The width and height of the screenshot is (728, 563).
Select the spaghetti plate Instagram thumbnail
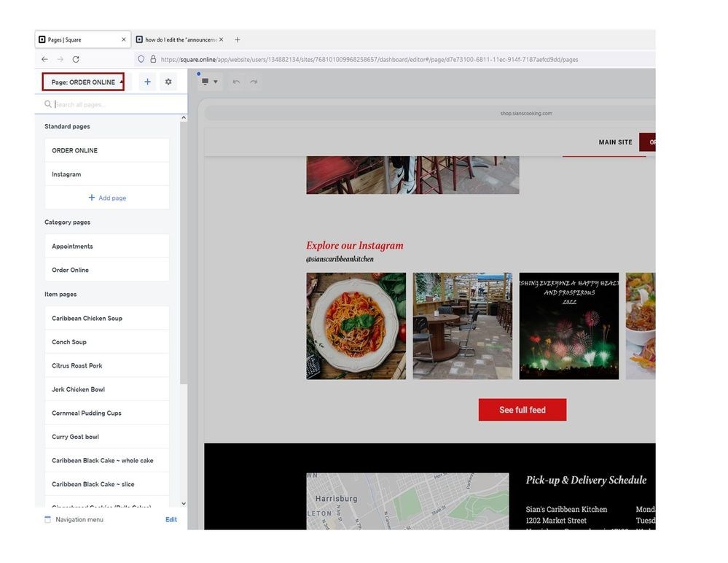click(x=356, y=326)
